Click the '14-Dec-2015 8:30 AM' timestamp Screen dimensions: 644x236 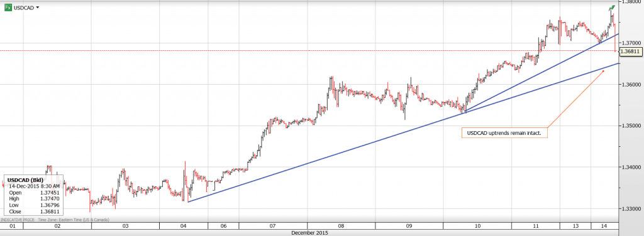coord(35,186)
